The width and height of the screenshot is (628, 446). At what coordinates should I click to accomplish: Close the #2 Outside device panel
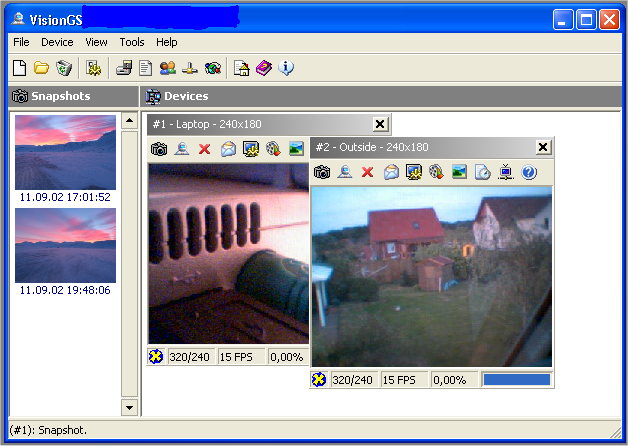(543, 147)
